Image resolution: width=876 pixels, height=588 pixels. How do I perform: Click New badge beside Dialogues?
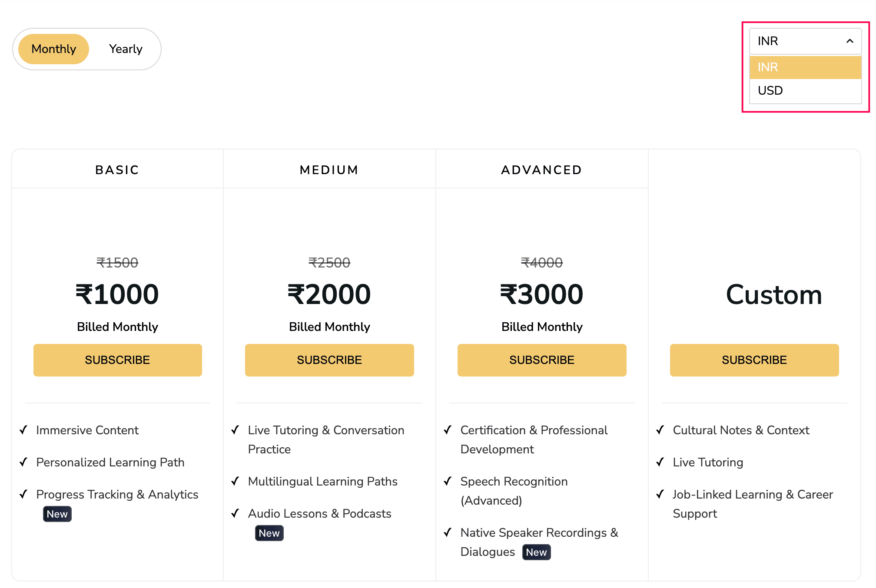(x=536, y=552)
